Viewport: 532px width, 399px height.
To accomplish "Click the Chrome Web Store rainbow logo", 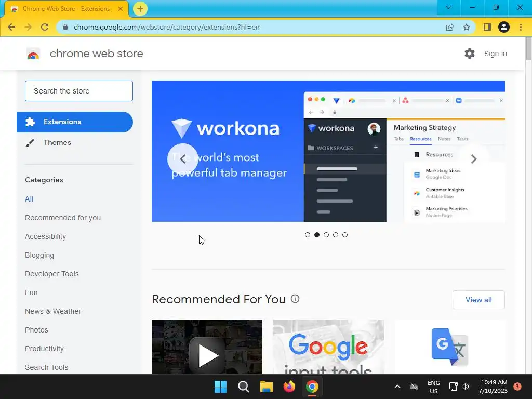I will 33,54.
